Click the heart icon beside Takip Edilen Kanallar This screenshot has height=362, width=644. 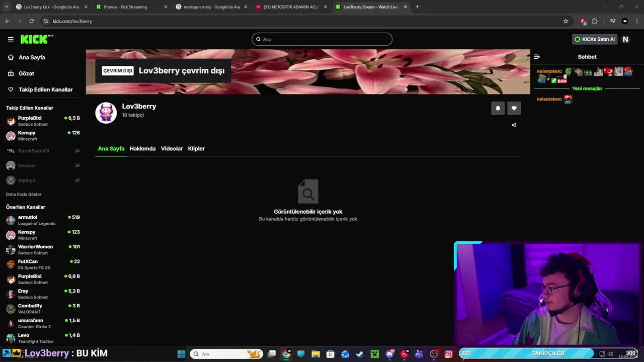[x=11, y=89]
